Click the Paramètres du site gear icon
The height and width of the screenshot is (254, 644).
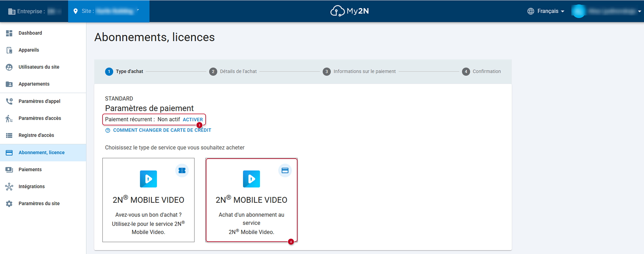(9, 204)
